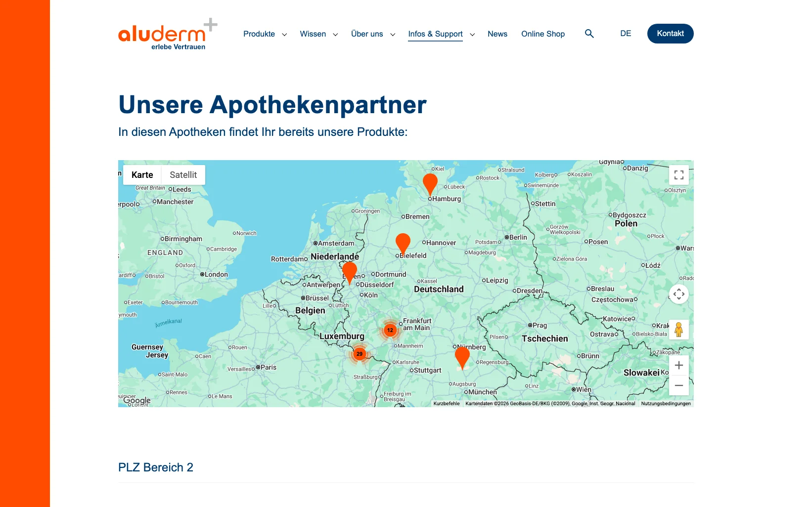Click the Unsere Apothekenpartner heading
The image size is (812, 507).
click(272, 105)
